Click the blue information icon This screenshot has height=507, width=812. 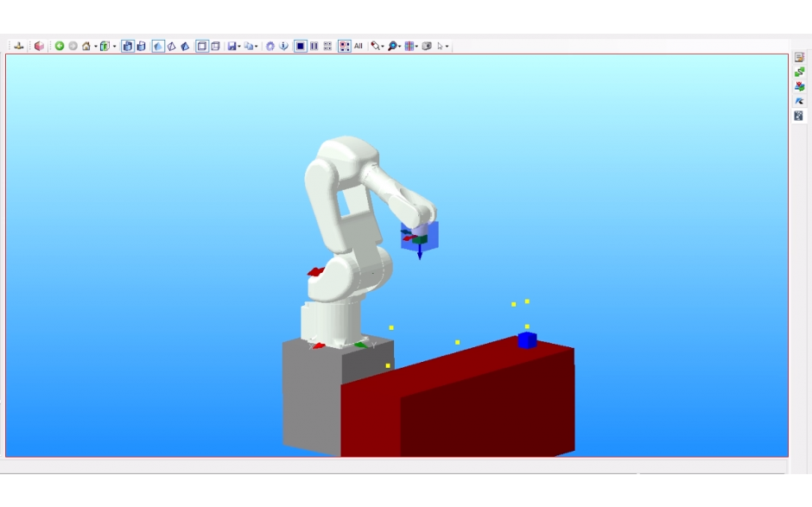tap(284, 46)
